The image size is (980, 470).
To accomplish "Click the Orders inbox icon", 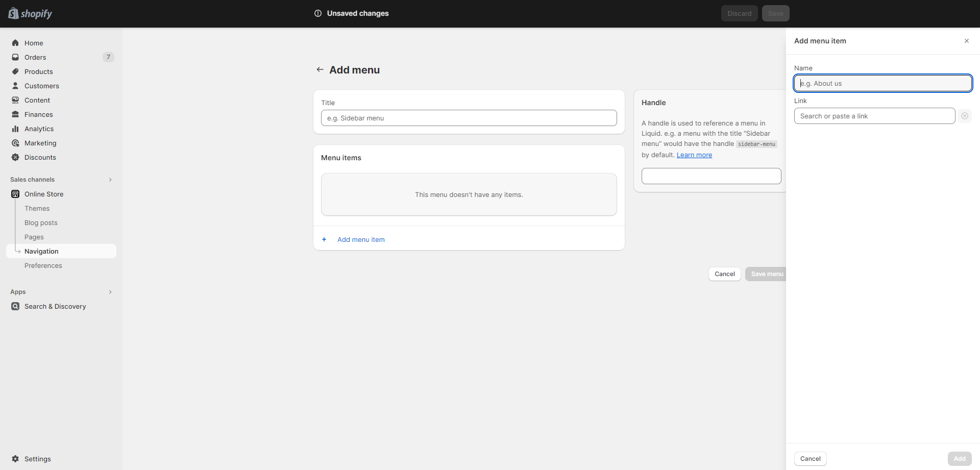I will click(x=15, y=57).
